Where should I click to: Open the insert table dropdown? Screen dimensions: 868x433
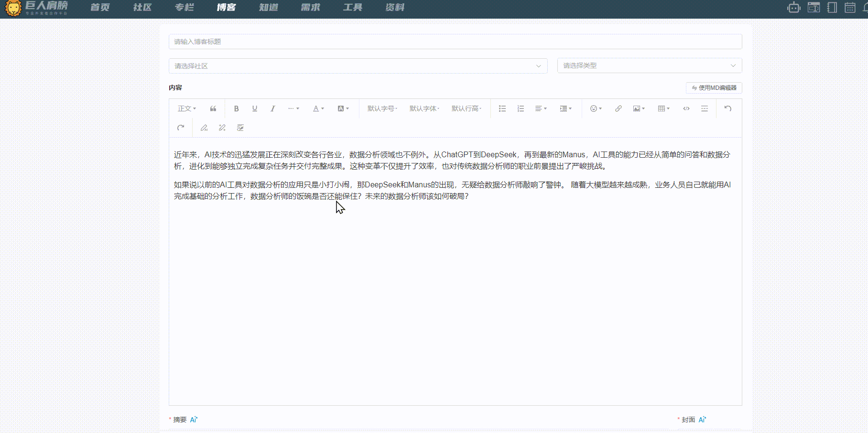pos(663,108)
